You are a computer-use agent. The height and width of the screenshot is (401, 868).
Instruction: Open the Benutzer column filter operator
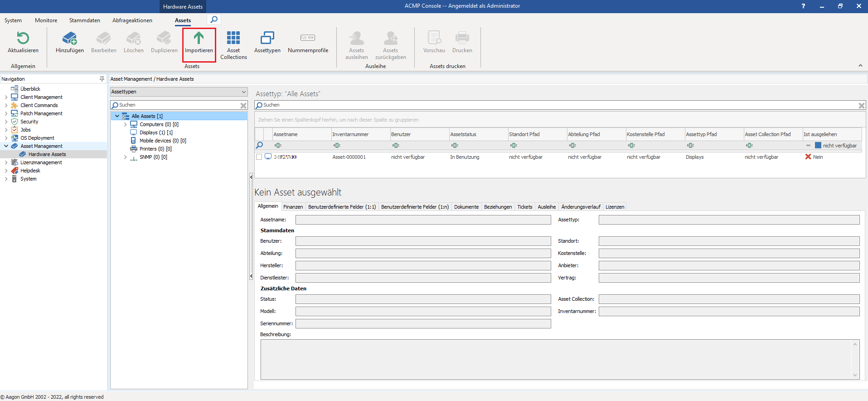[x=396, y=146]
